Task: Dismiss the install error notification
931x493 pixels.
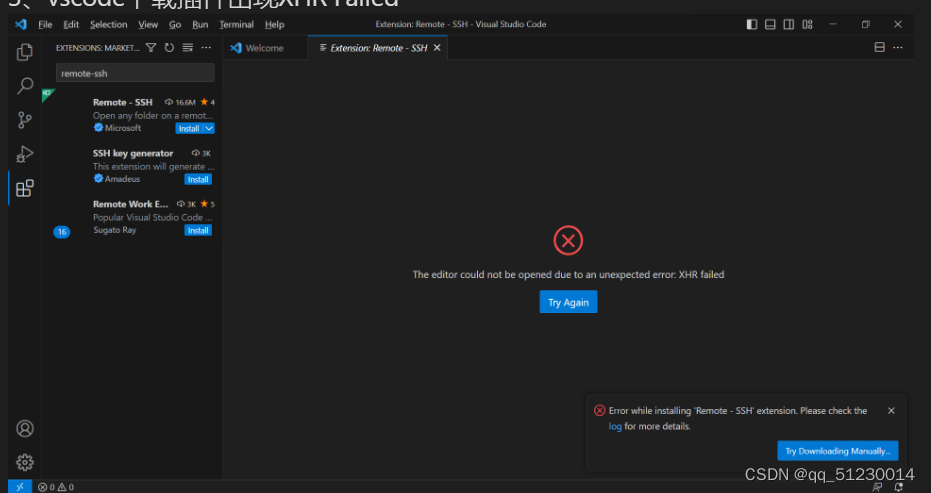Action: (x=891, y=410)
